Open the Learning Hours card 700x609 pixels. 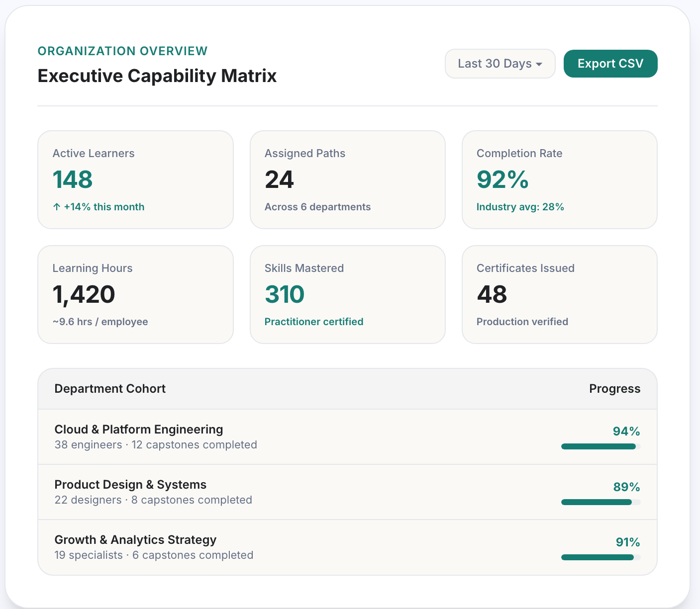135,294
